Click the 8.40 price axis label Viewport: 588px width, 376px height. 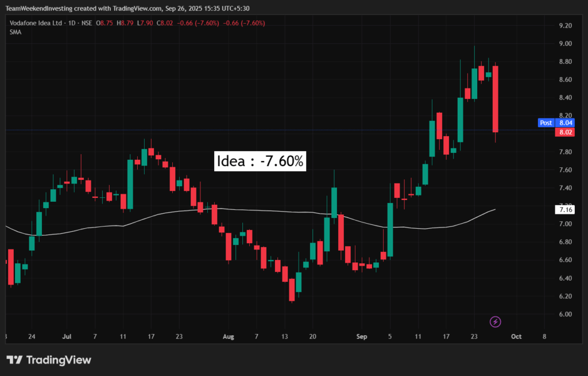point(565,98)
